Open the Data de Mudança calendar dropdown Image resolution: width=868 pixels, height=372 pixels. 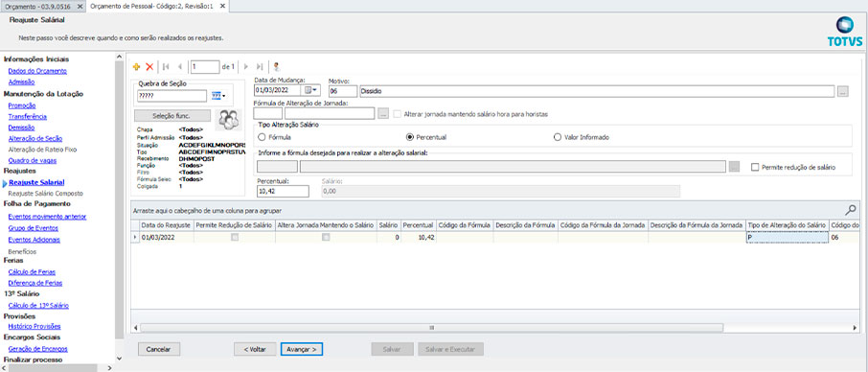tap(311, 90)
